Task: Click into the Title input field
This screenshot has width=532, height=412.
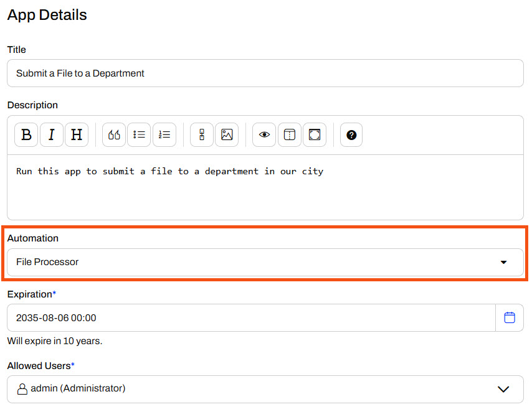Action: click(265, 73)
